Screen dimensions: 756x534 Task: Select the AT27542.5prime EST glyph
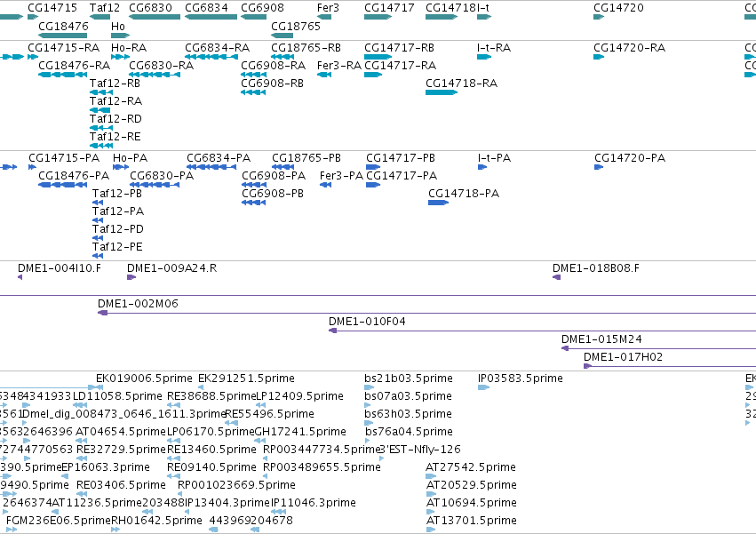[431, 476]
